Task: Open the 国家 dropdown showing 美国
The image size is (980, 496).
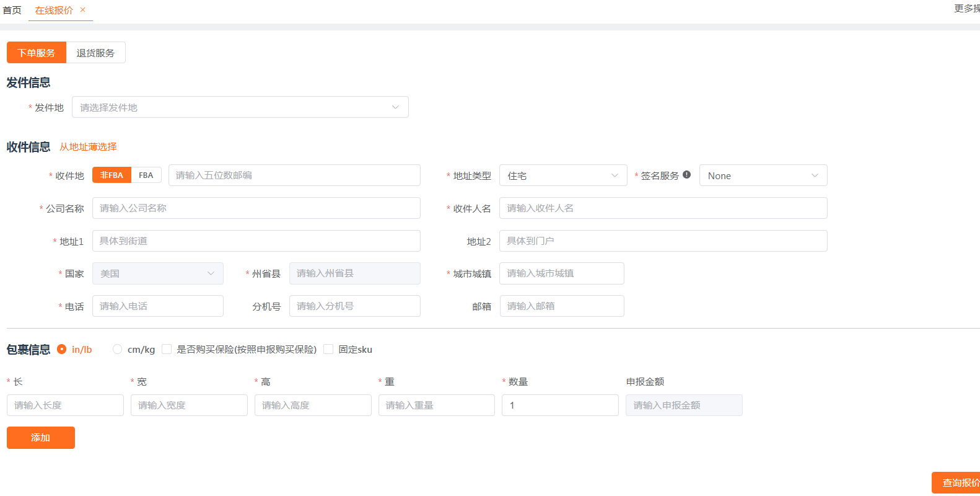Action: point(157,273)
